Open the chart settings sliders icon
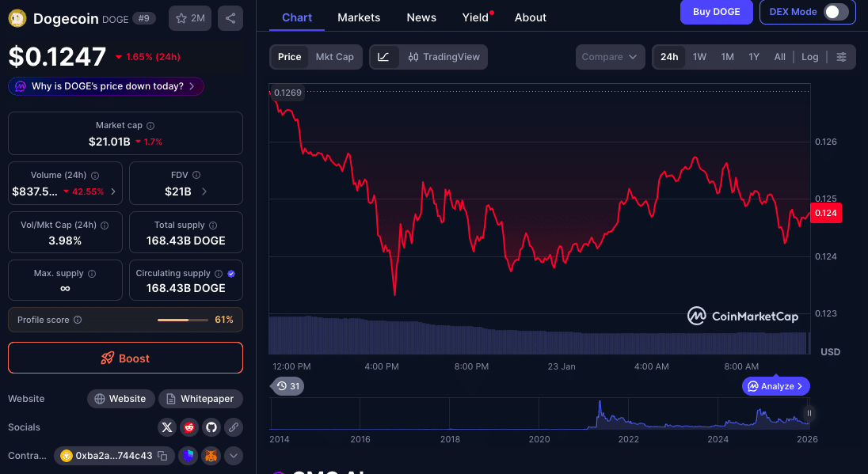Image resolution: width=868 pixels, height=474 pixels. (841, 56)
